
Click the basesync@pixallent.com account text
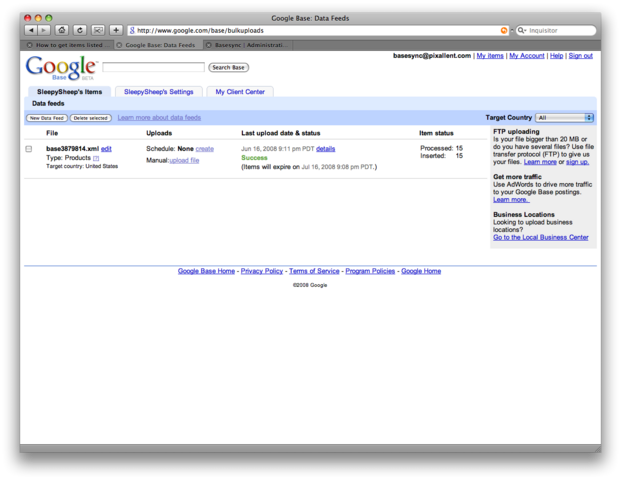(x=432, y=56)
